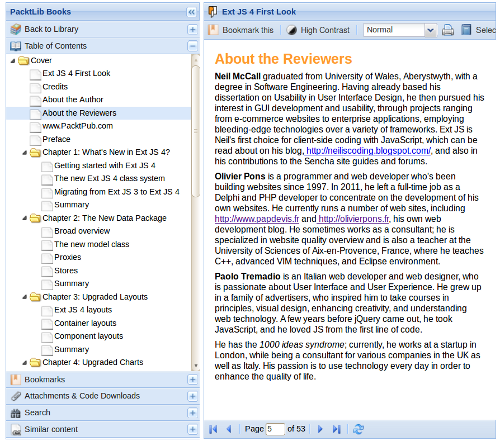Go to the last page

pos(337,429)
